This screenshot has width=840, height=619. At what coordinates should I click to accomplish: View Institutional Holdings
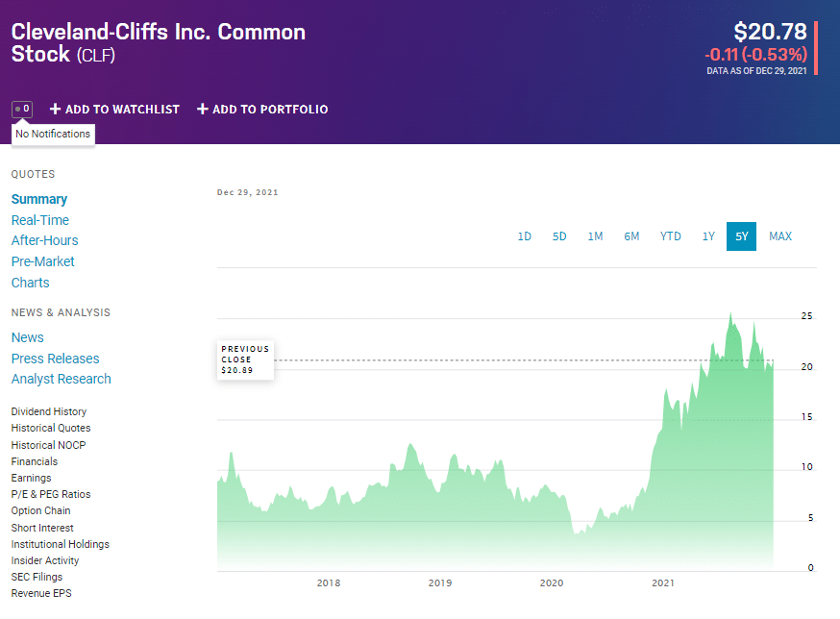click(60, 544)
